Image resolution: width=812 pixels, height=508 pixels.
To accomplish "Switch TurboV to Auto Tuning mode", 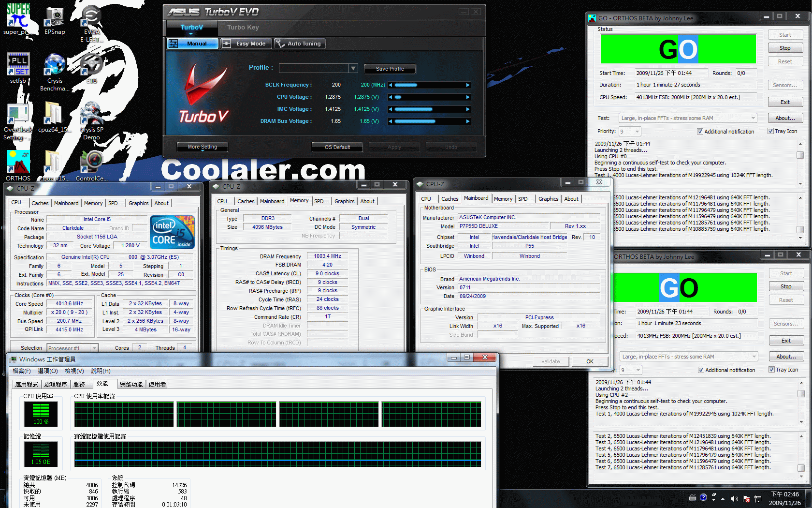I will [300, 44].
